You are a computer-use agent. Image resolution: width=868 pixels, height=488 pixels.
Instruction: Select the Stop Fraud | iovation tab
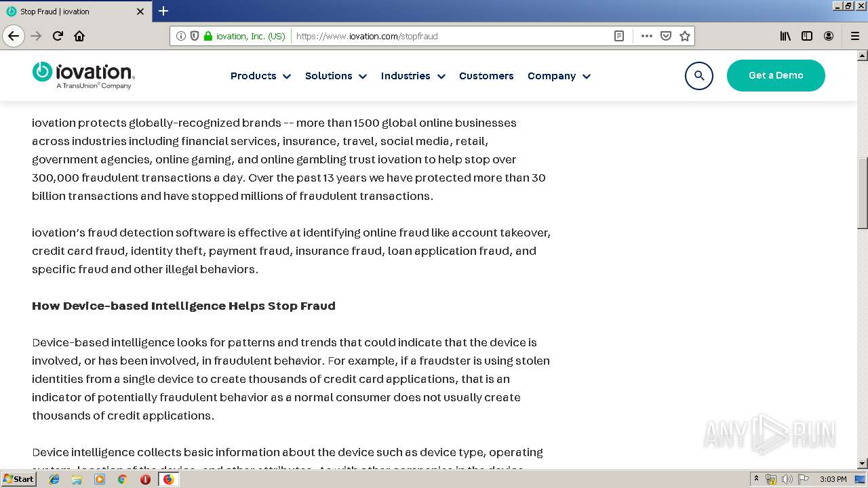[x=75, y=12]
